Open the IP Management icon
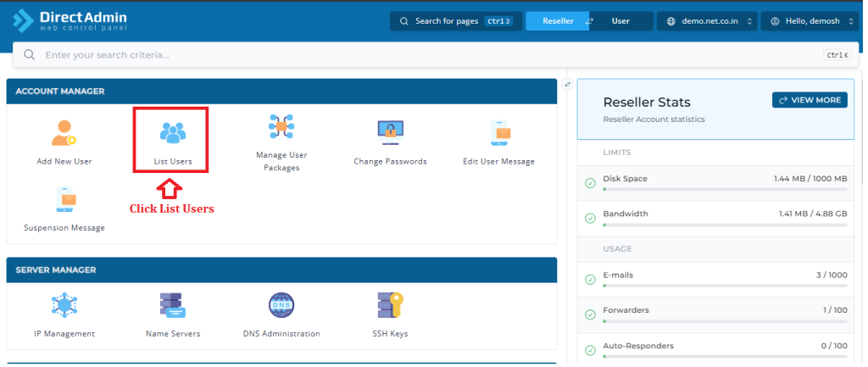This screenshot has height=367, width=868. (64, 305)
